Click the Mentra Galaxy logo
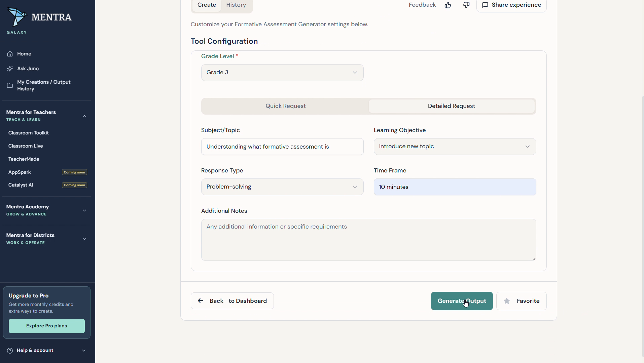 39,20
